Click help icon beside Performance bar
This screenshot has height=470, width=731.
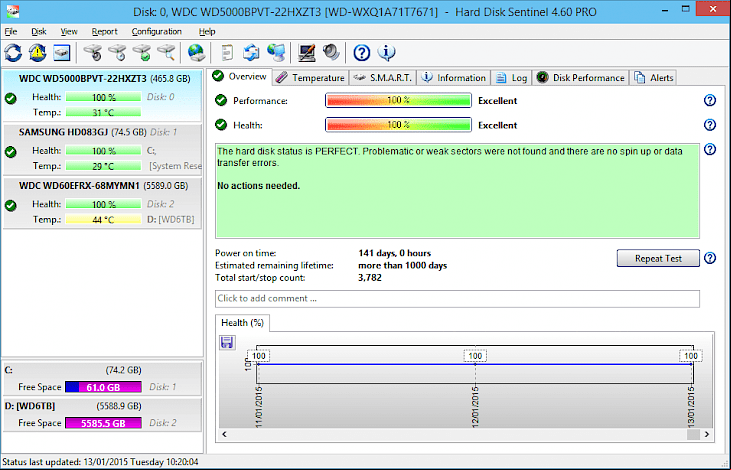tap(710, 100)
